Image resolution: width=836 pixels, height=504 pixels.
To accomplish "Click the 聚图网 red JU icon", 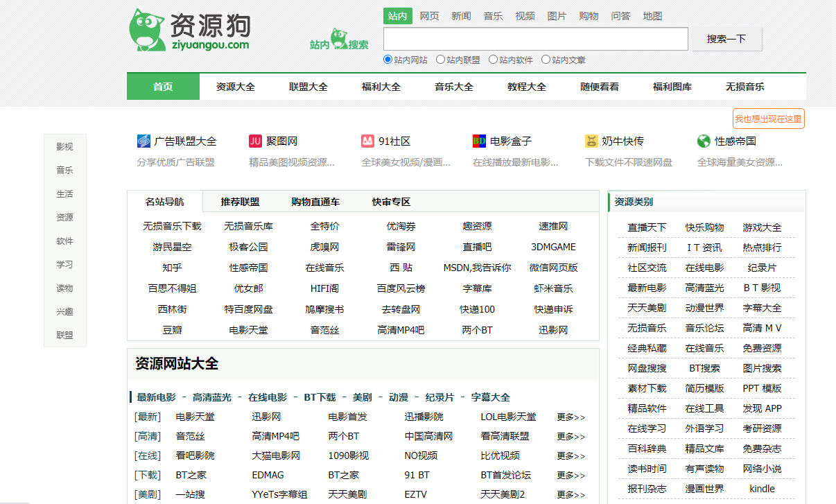I will [x=255, y=141].
